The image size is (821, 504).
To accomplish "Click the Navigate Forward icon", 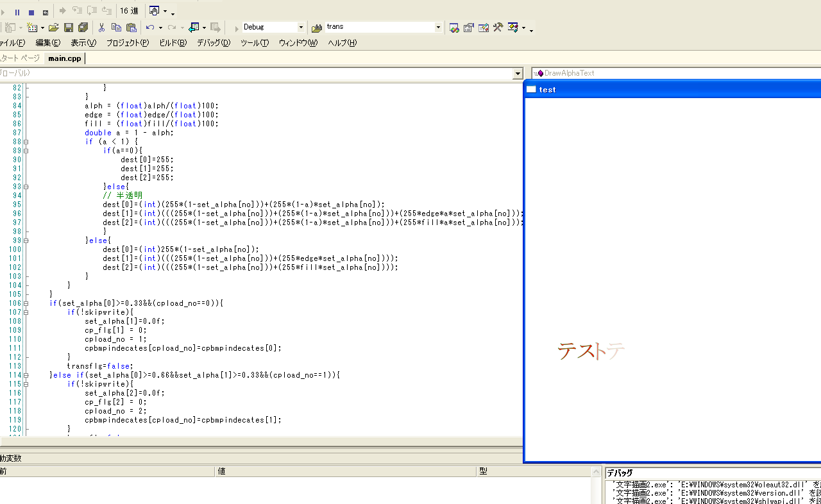I will pos(216,28).
